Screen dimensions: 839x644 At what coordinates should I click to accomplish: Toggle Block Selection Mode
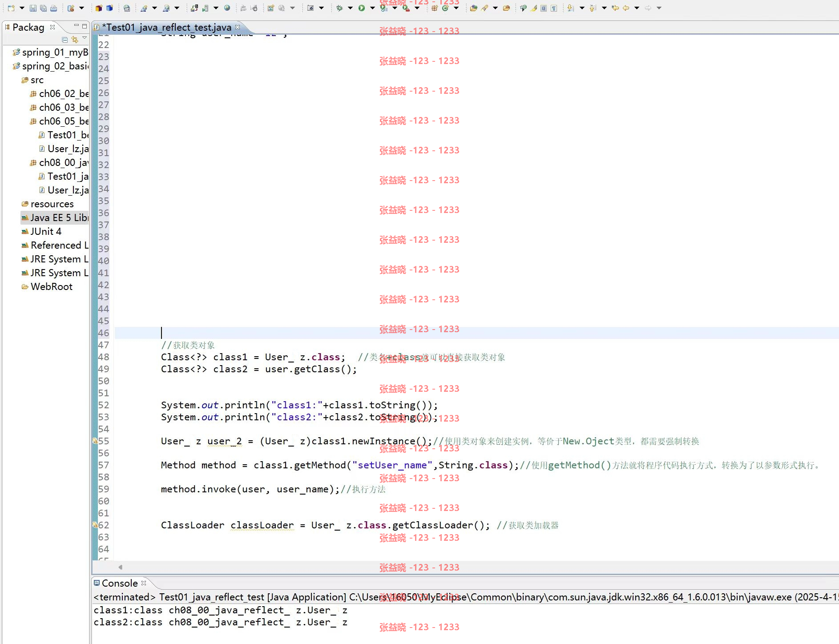pos(544,8)
